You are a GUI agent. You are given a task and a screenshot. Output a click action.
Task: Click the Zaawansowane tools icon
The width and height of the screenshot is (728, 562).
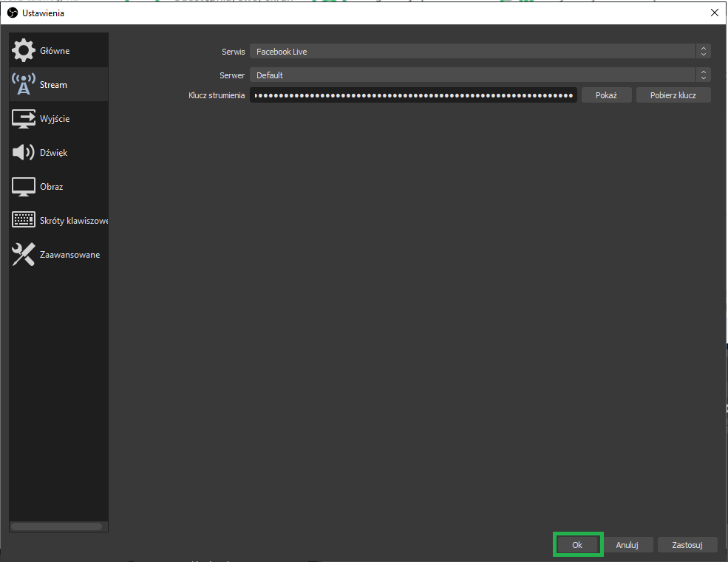tap(24, 255)
